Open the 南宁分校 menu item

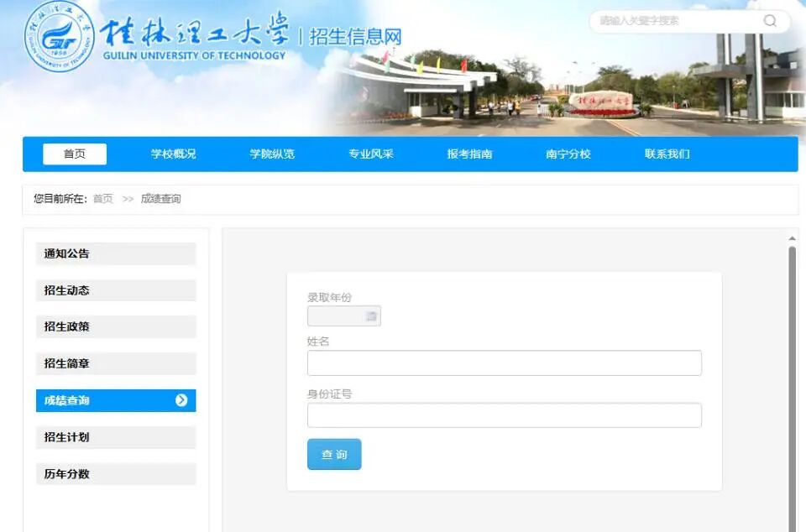568,154
